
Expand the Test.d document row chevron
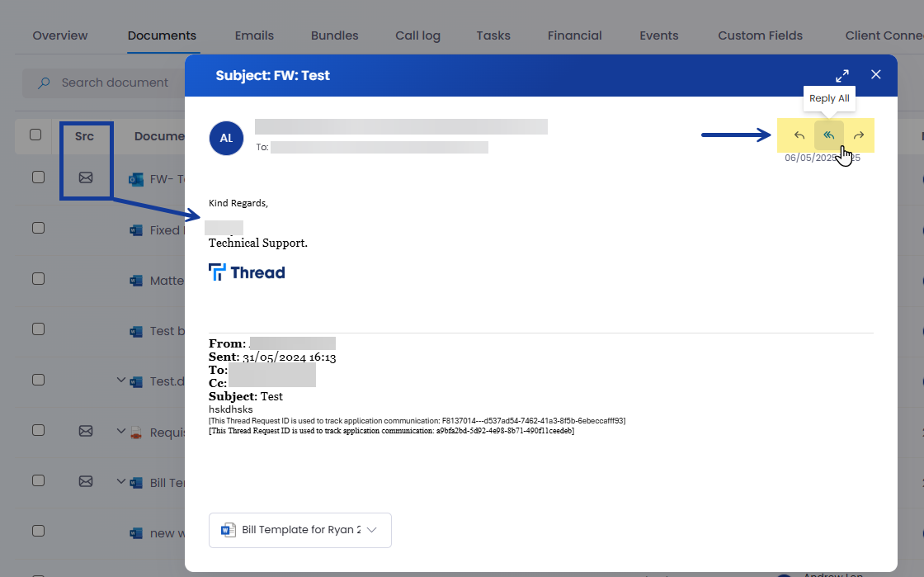click(120, 381)
